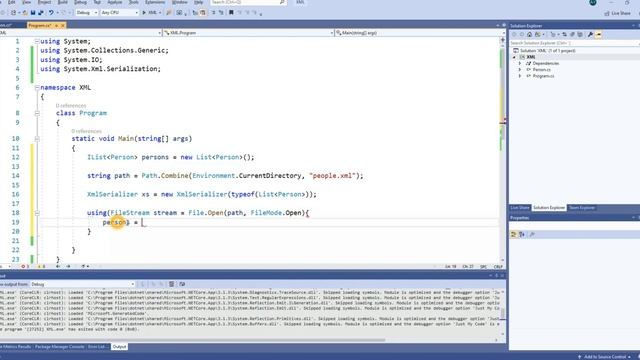Viewport: 640px width, 360px height.
Task: Click the search magnifier in the title bar
Action: tap(282, 2)
